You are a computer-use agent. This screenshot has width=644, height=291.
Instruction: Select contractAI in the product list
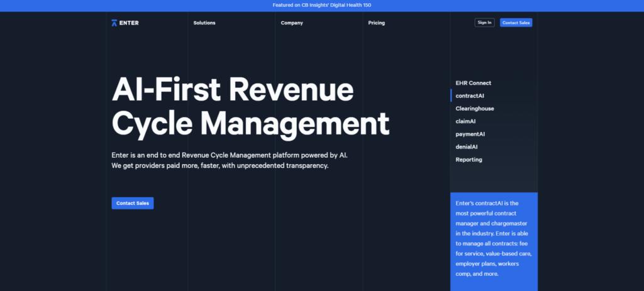coord(470,96)
